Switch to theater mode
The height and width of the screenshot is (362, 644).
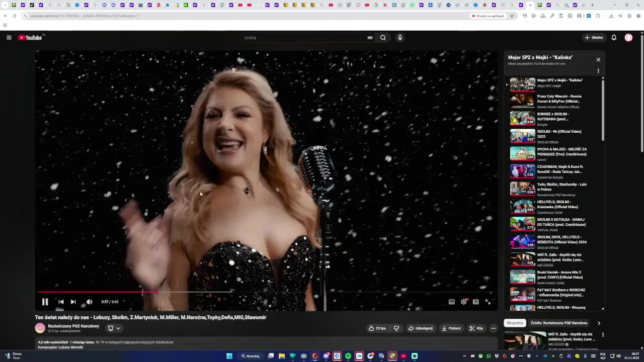(475, 302)
